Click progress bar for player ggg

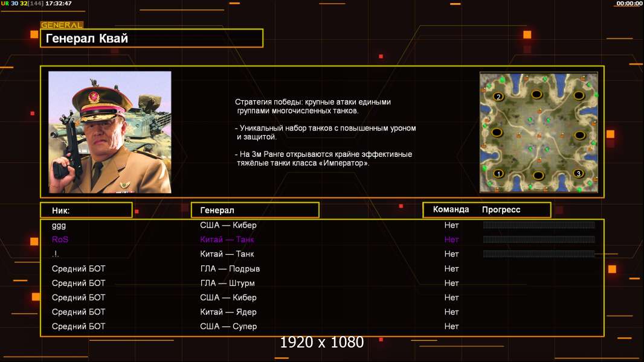click(538, 225)
